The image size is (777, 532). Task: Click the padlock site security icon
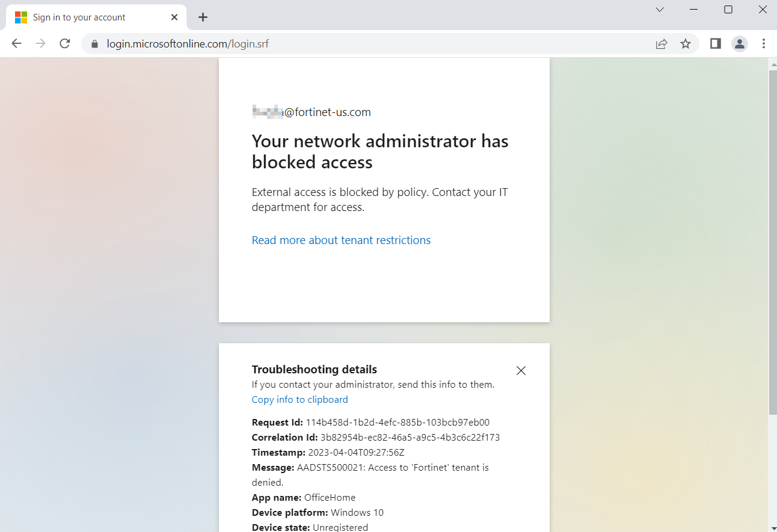(94, 44)
